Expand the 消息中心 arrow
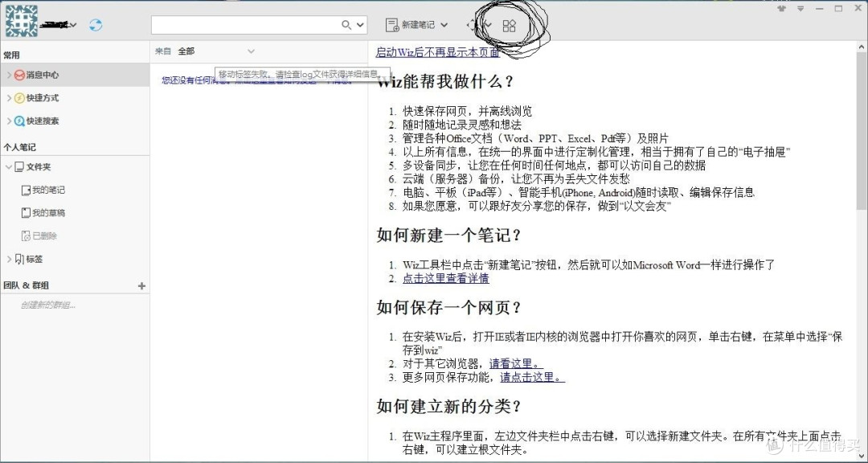The height and width of the screenshot is (463, 868). point(9,75)
